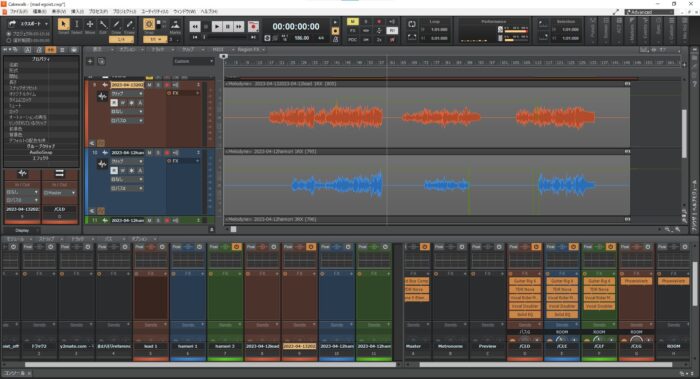
Task: Mute track 9 in track view
Action: point(150,84)
